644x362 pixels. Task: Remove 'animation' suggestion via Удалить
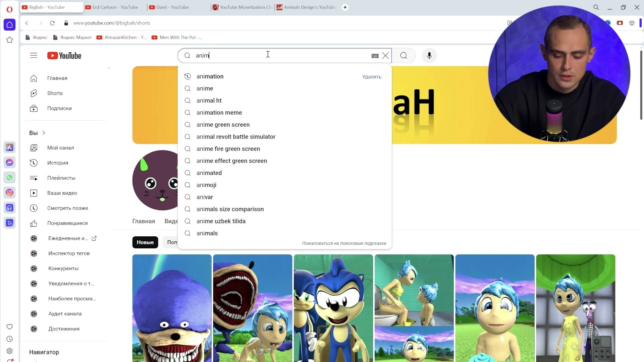[x=372, y=77]
